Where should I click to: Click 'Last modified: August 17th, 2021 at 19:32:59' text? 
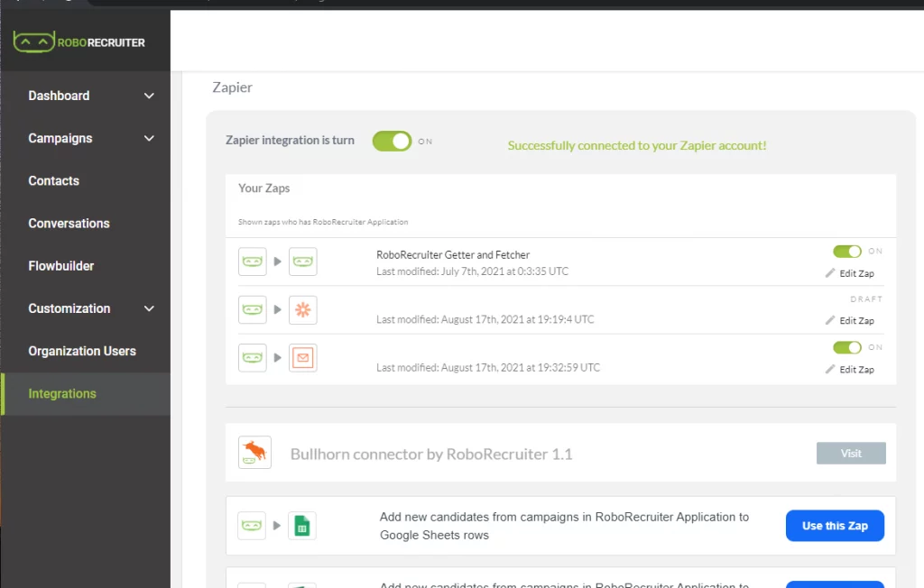pos(488,368)
